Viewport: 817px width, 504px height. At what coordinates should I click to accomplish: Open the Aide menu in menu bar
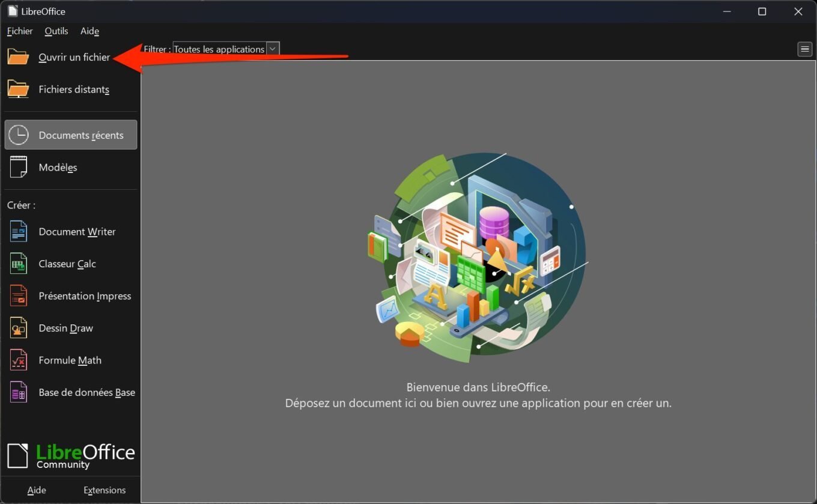(90, 31)
